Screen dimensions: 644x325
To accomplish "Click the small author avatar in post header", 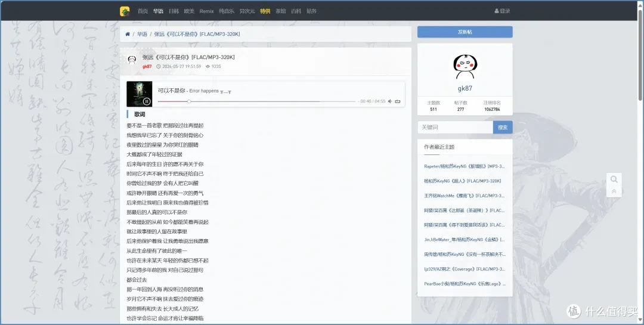I will [132, 60].
